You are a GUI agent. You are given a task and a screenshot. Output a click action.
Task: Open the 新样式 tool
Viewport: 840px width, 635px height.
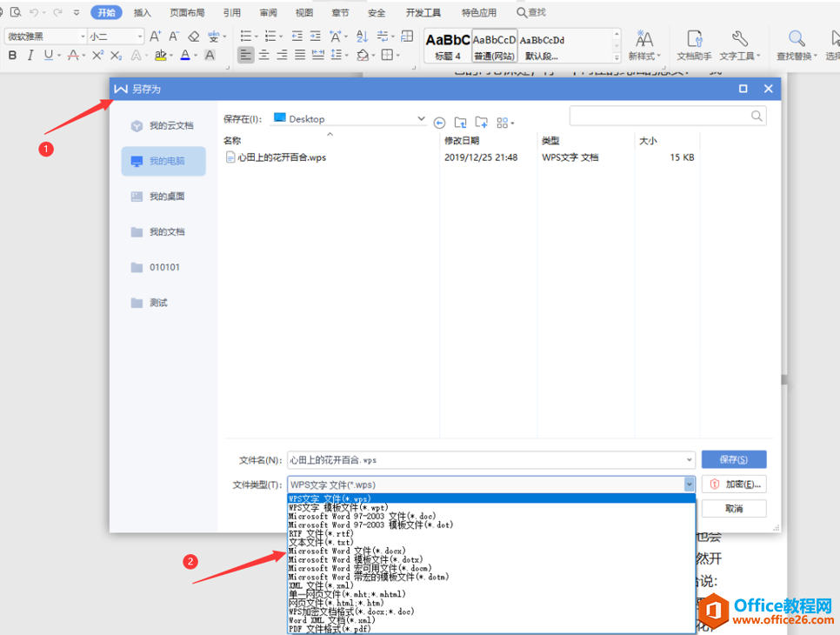[x=644, y=45]
